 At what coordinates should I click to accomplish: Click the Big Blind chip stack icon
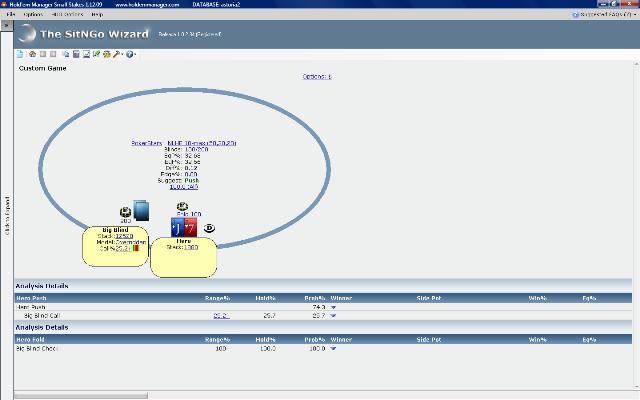pyautogui.click(x=125, y=212)
